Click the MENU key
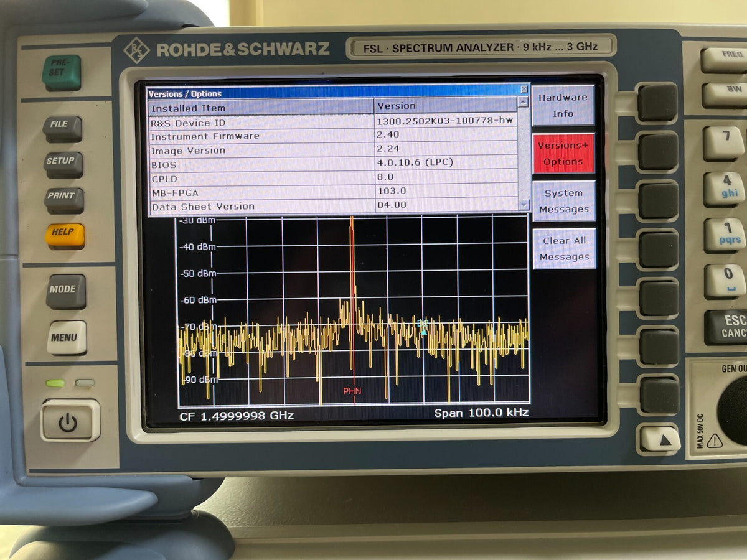Screen dimensions: 747x560 point(67,338)
